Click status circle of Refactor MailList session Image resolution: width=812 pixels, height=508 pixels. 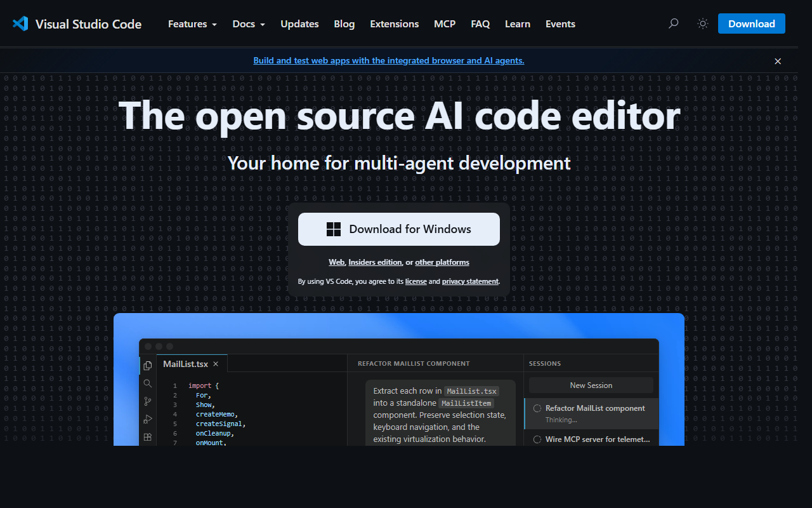click(537, 408)
